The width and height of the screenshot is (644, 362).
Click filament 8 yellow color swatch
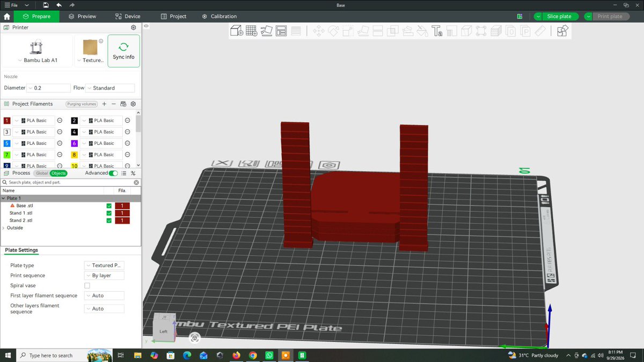pyautogui.click(x=75, y=154)
